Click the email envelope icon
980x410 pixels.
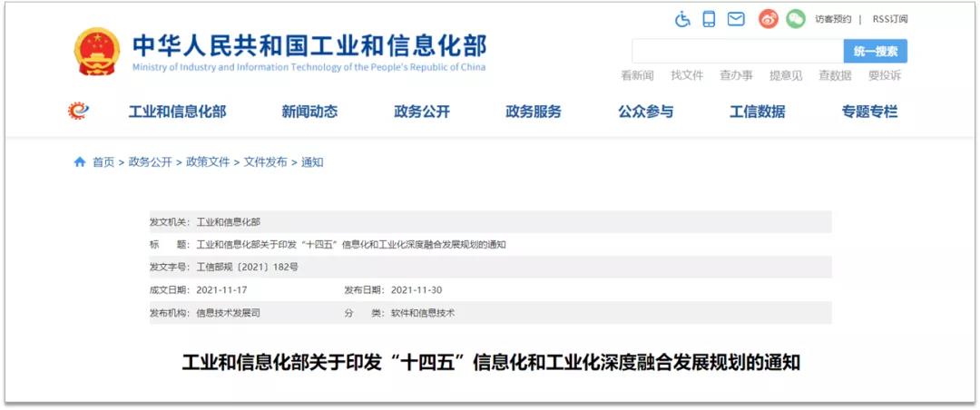pyautogui.click(x=736, y=19)
